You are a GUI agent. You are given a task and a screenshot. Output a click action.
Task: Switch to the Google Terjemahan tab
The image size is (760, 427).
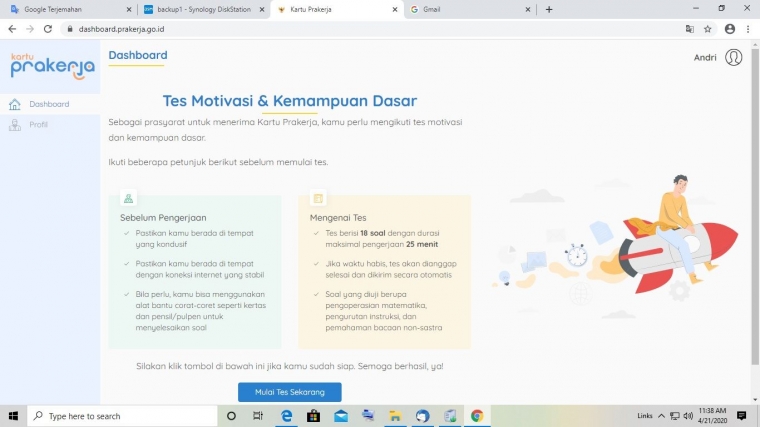pyautogui.click(x=68, y=9)
